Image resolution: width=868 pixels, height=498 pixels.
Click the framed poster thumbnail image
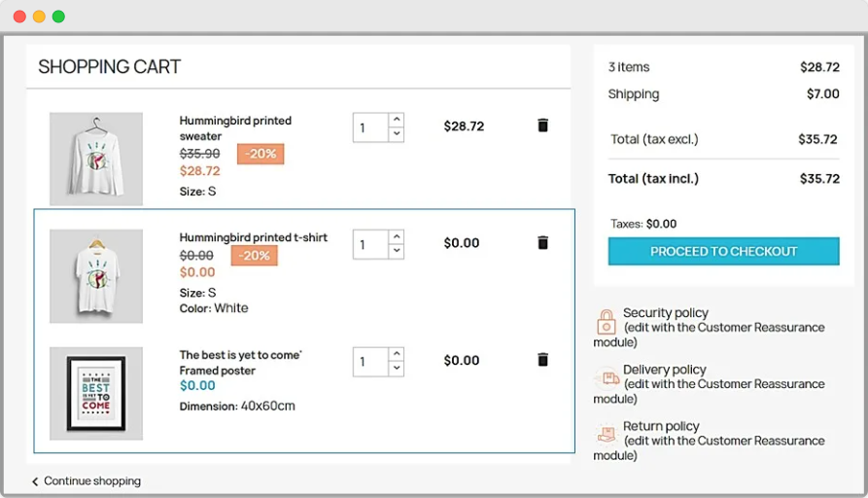coord(96,393)
